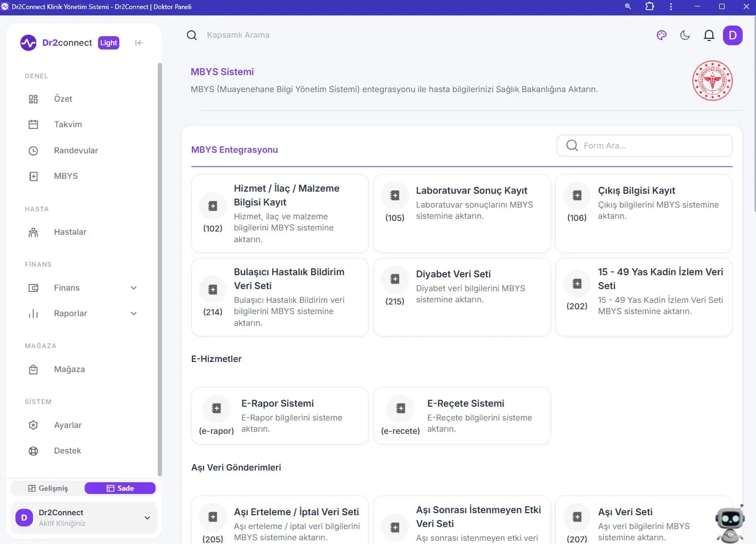This screenshot has width=756, height=544.
Task: Click the Mağaza shopping bag icon
Action: 33,369
